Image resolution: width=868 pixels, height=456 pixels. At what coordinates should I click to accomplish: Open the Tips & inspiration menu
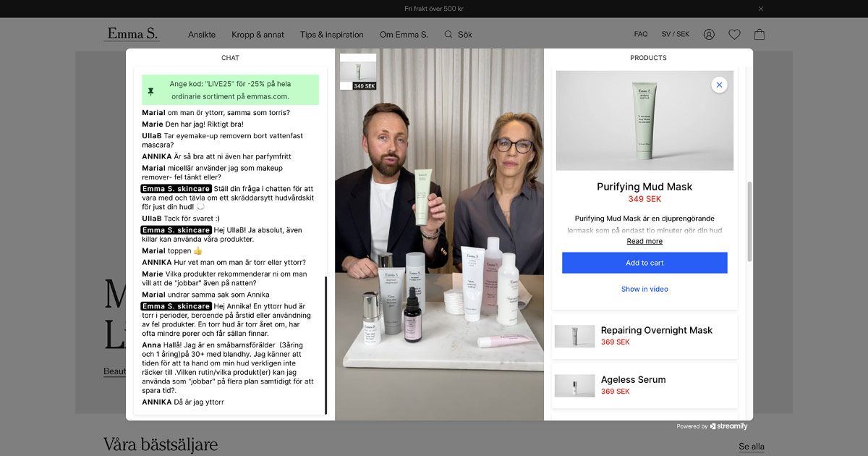(x=331, y=34)
